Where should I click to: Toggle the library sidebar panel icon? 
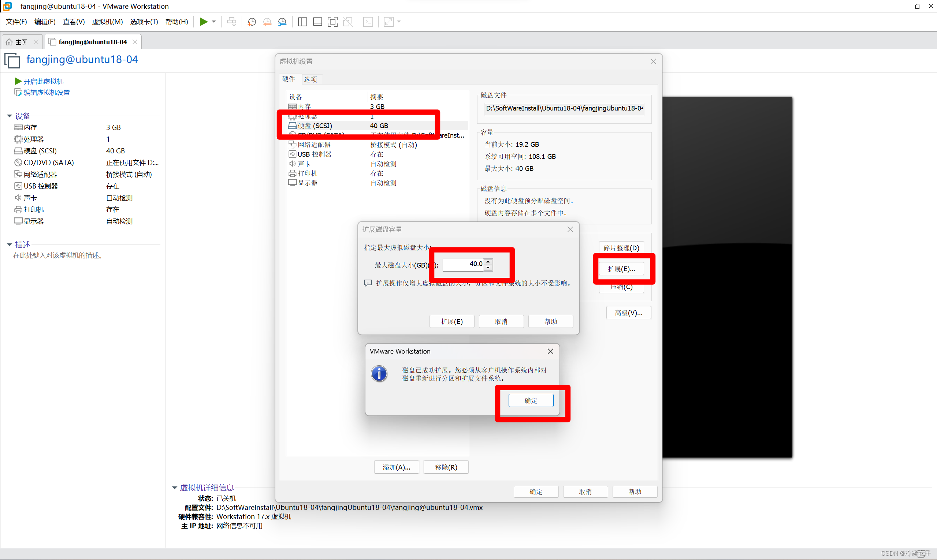(302, 22)
